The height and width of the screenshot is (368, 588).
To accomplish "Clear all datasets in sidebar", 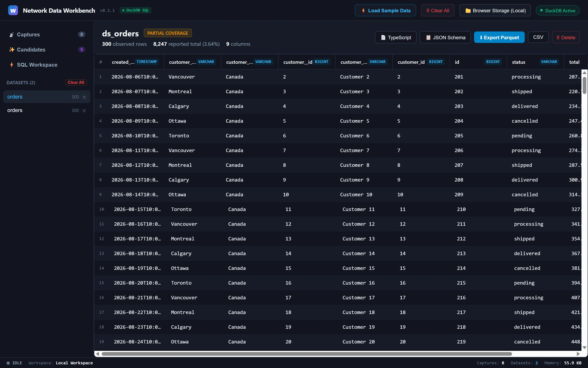I will point(76,82).
